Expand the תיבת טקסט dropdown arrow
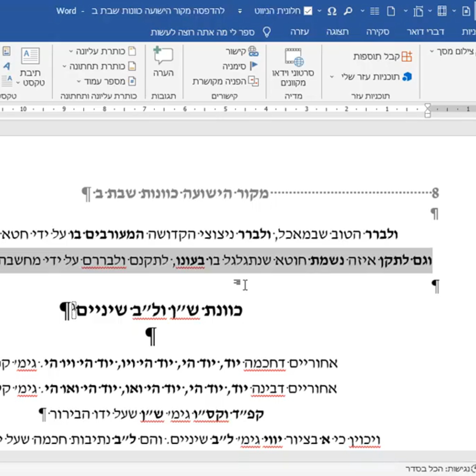Viewport: 476px width, 476px height. coord(18,83)
